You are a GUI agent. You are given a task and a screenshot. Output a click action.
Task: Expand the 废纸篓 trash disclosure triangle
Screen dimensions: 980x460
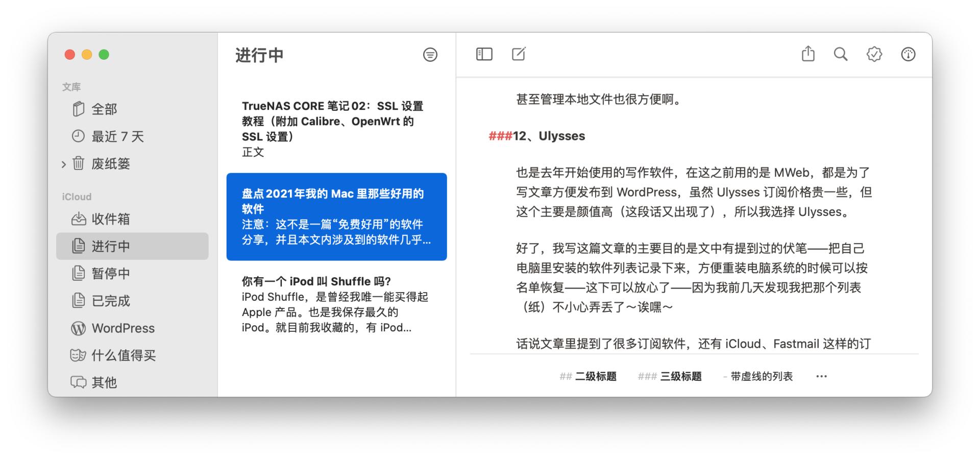63,163
